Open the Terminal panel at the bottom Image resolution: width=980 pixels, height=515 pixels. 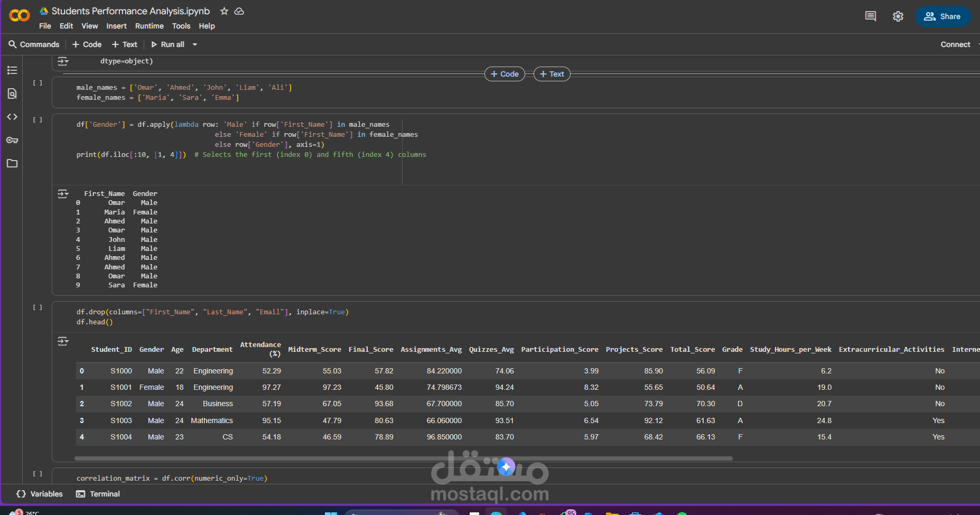[98, 494]
